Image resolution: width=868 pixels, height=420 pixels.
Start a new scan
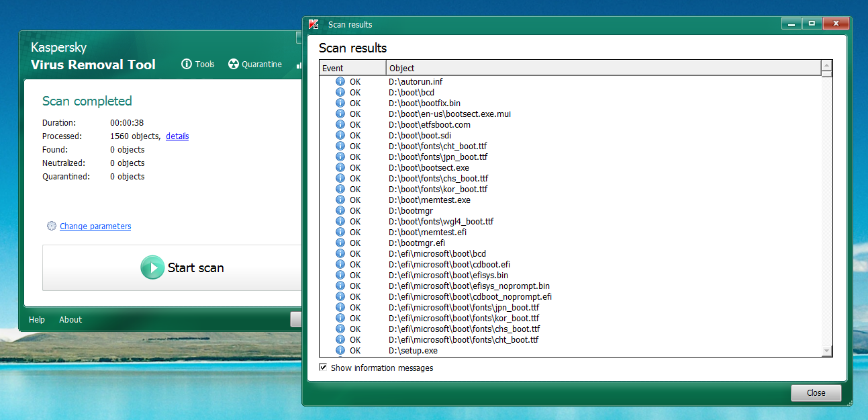pos(182,267)
